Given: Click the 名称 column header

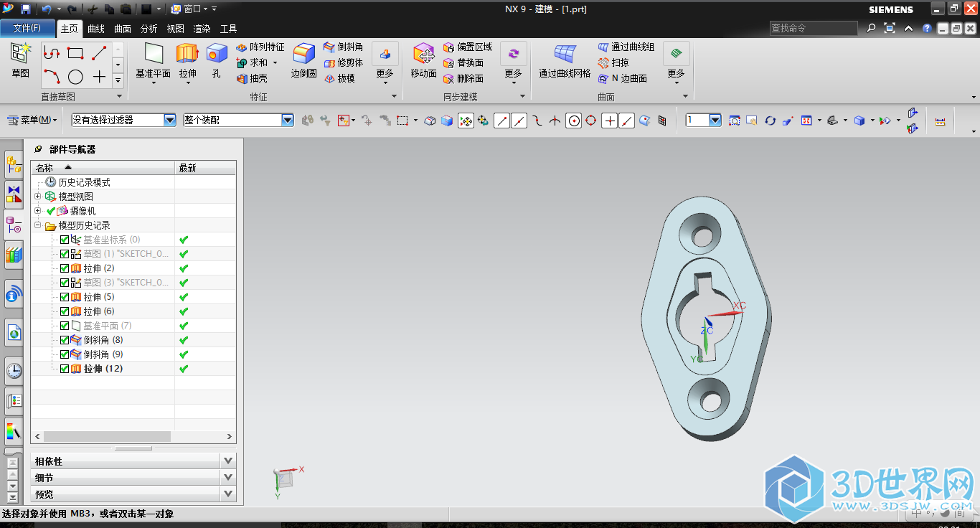Looking at the screenshot, I should 103,168.
